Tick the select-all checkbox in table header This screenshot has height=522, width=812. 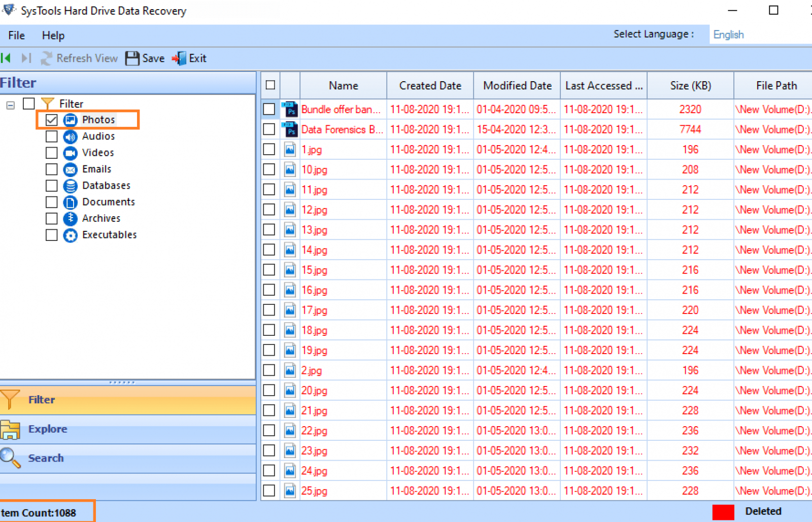coord(270,85)
